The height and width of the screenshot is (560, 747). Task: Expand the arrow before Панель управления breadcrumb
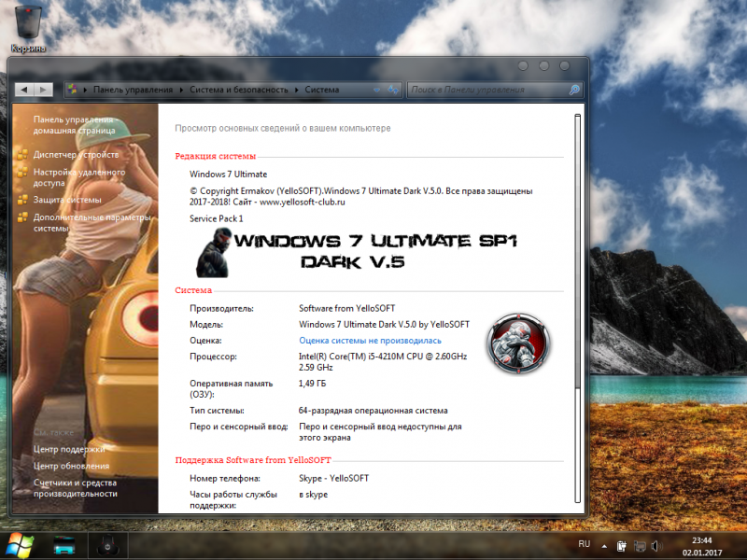(x=85, y=90)
